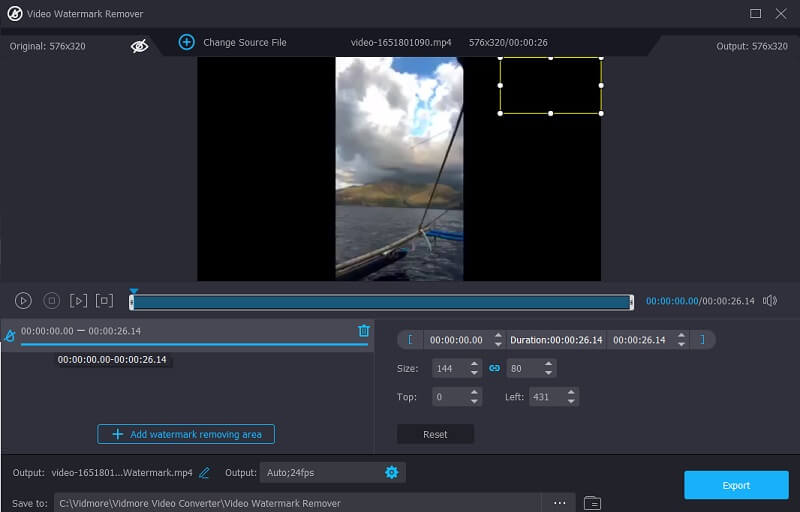This screenshot has width=800, height=512.
Task: Maximize the Video Watermark Remover window
Action: (x=756, y=13)
